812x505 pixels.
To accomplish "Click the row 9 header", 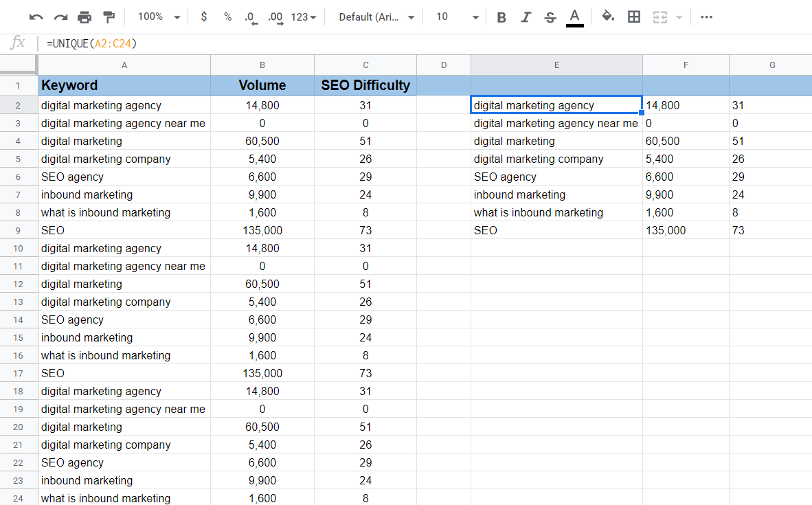I will 19,231.
